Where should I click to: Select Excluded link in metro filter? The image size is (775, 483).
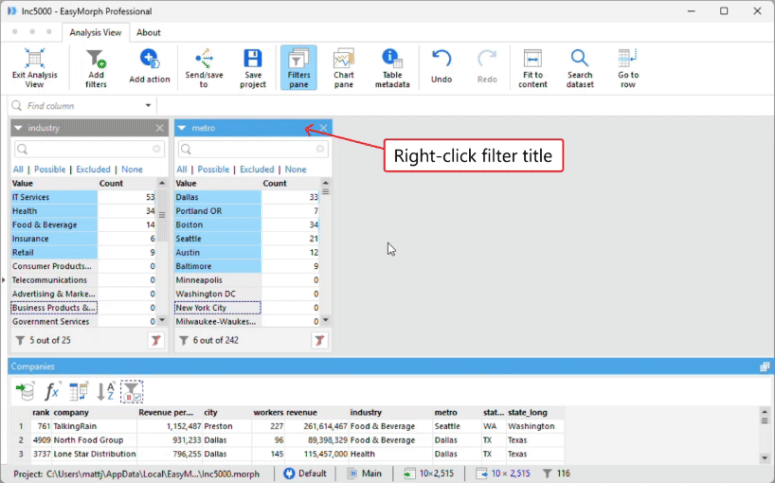pyautogui.click(x=257, y=169)
